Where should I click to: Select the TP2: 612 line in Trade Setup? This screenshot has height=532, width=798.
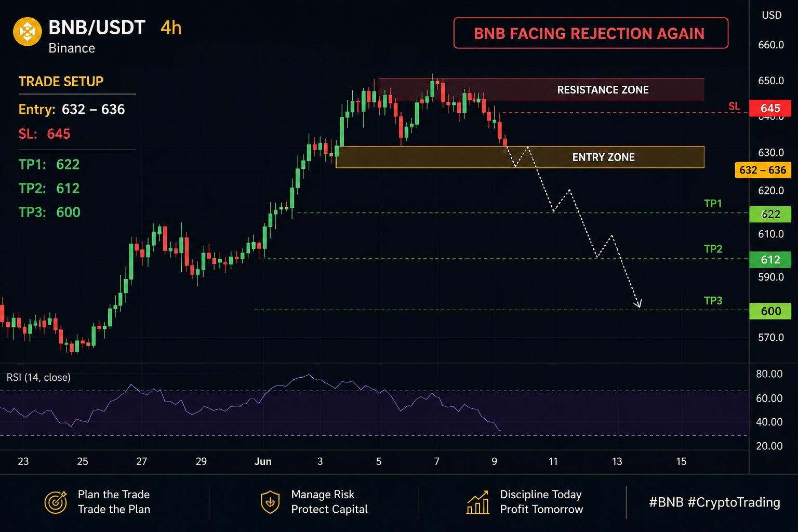click(49, 188)
